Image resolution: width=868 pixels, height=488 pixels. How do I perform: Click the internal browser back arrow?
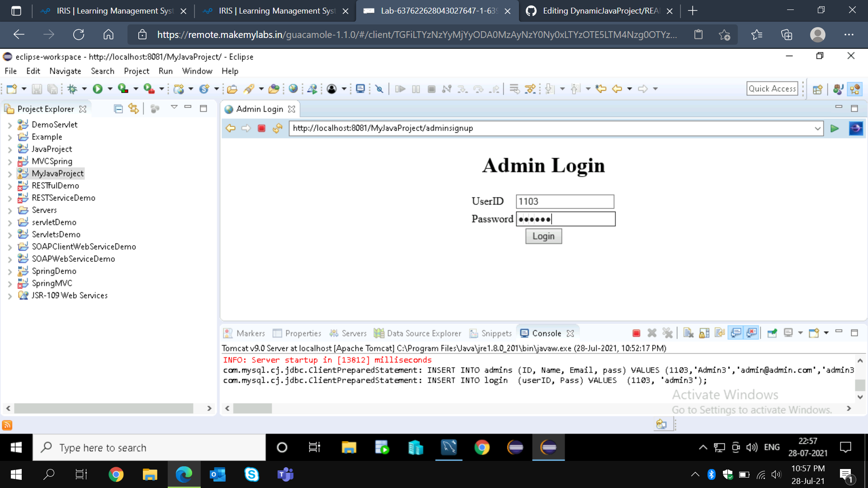tap(231, 128)
